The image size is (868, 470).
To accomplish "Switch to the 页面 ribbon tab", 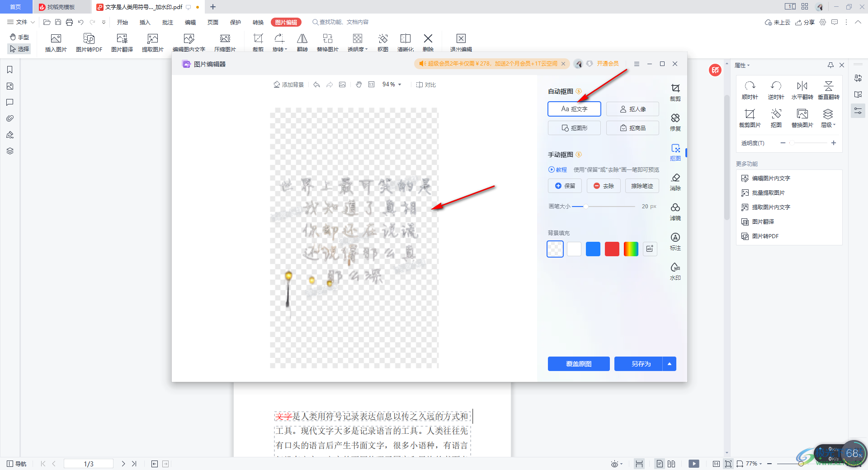I will tap(212, 22).
